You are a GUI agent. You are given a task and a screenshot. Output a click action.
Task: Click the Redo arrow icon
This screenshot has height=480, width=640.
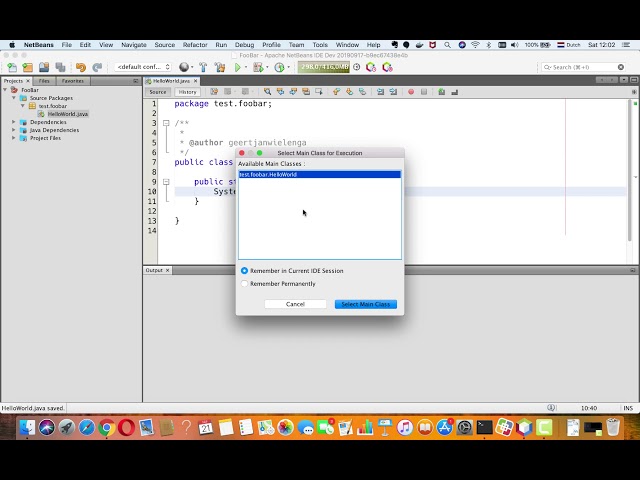[97, 67]
